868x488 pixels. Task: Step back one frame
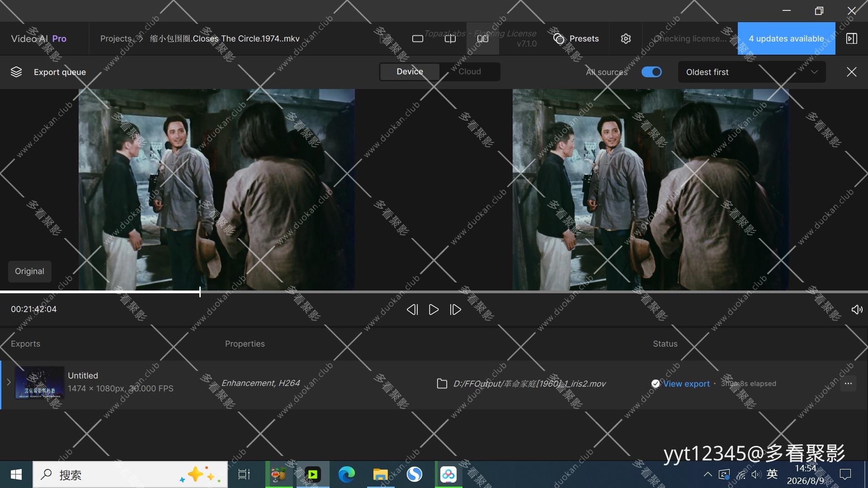click(x=412, y=310)
